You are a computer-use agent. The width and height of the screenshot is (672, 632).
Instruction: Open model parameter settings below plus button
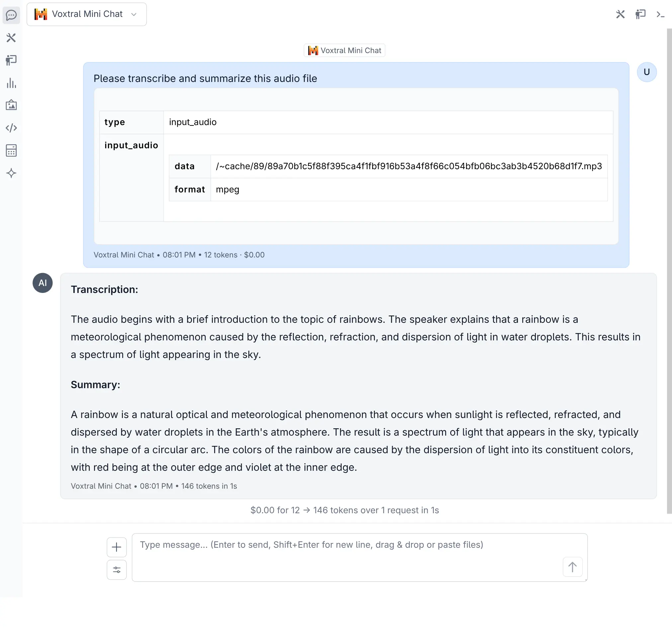[116, 570]
